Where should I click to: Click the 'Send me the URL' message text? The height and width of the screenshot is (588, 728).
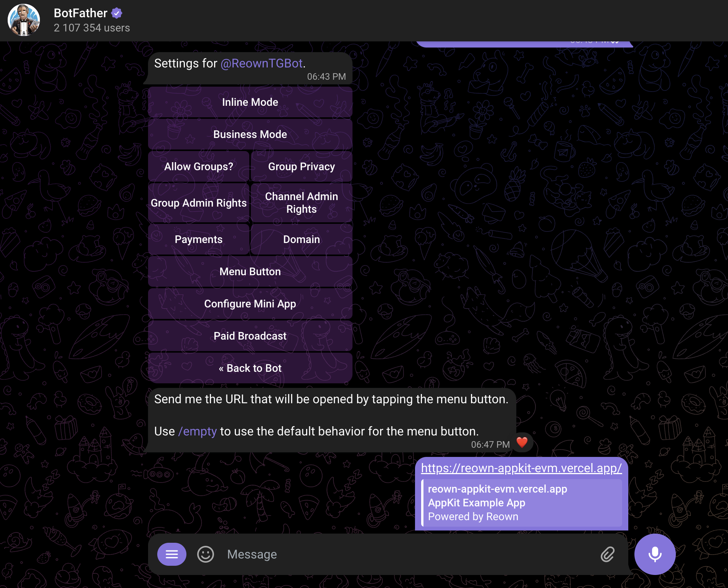pos(331,399)
